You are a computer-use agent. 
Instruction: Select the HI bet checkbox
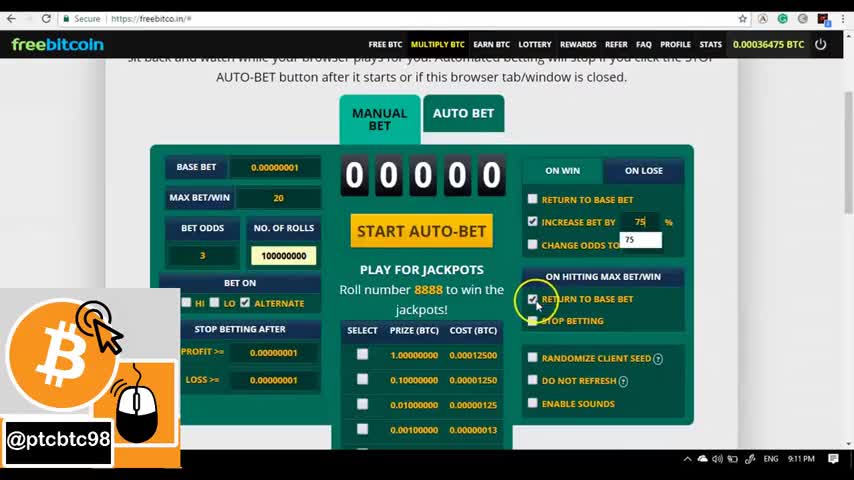(186, 302)
